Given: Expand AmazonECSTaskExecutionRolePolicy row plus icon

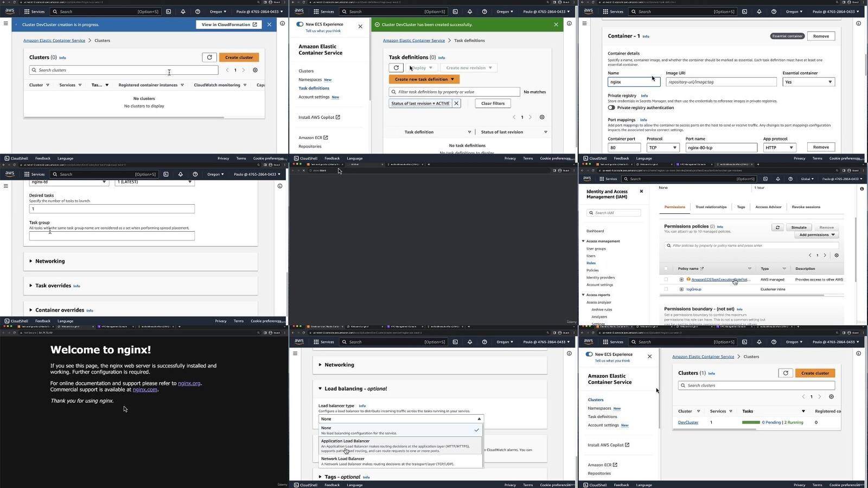Looking at the screenshot, I should [x=681, y=280].
